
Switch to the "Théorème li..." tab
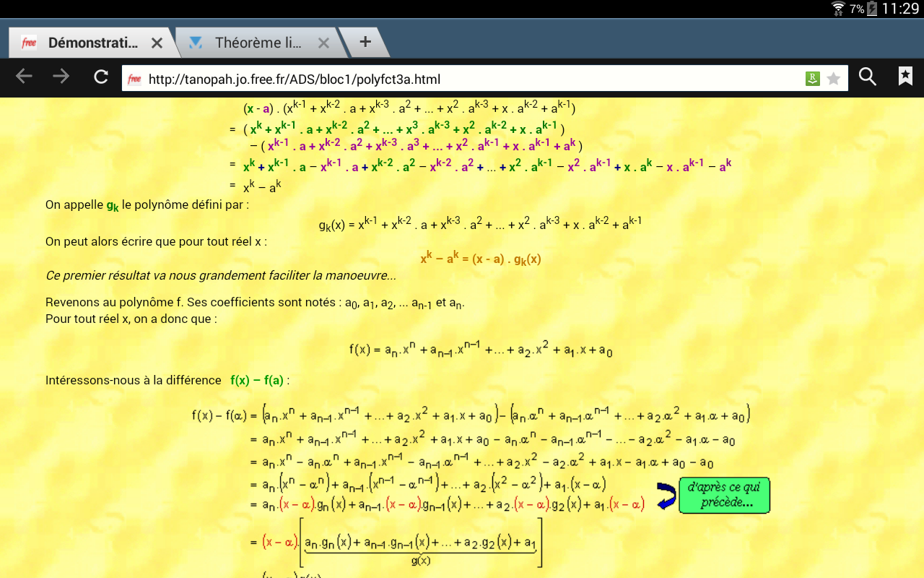pos(258,43)
